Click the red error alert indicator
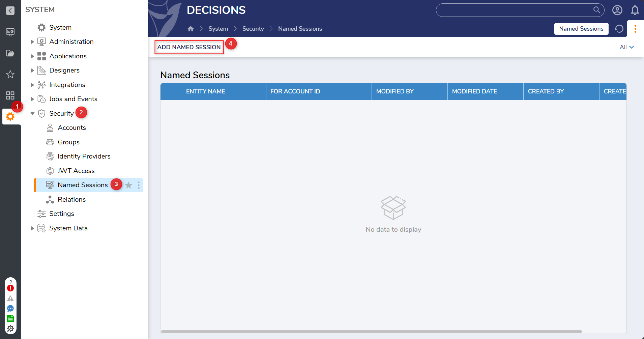 (x=10, y=288)
